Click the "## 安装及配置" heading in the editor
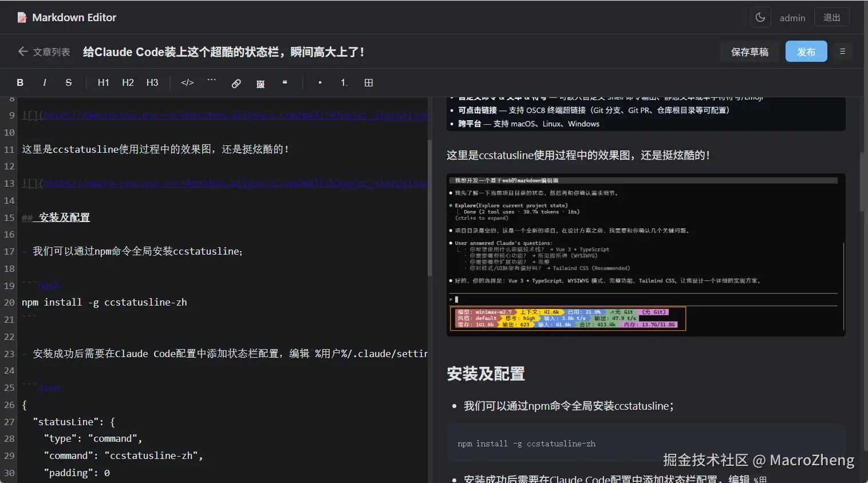The height and width of the screenshot is (483, 868). (56, 217)
